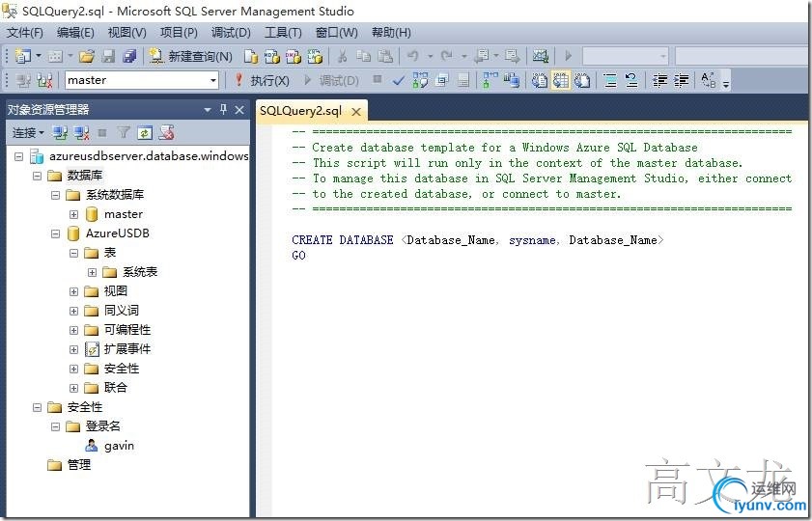Image resolution: width=812 pixels, height=521 pixels.
Task: Click Uncomment Selected Lines icon
Action: [x=631, y=80]
